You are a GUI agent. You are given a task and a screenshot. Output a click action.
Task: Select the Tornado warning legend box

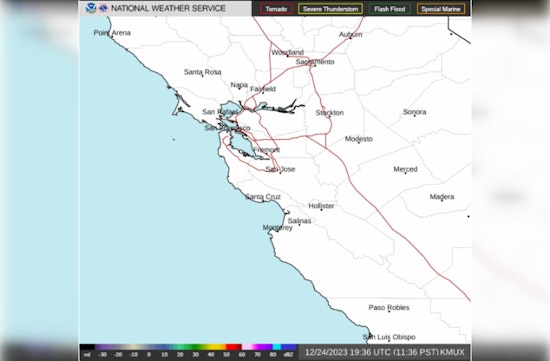[276, 9]
